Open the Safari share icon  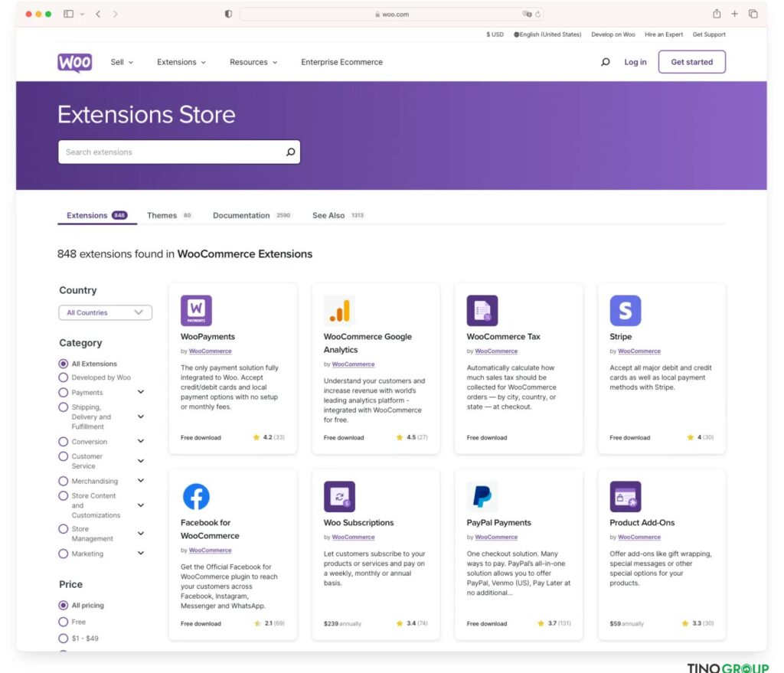(717, 14)
